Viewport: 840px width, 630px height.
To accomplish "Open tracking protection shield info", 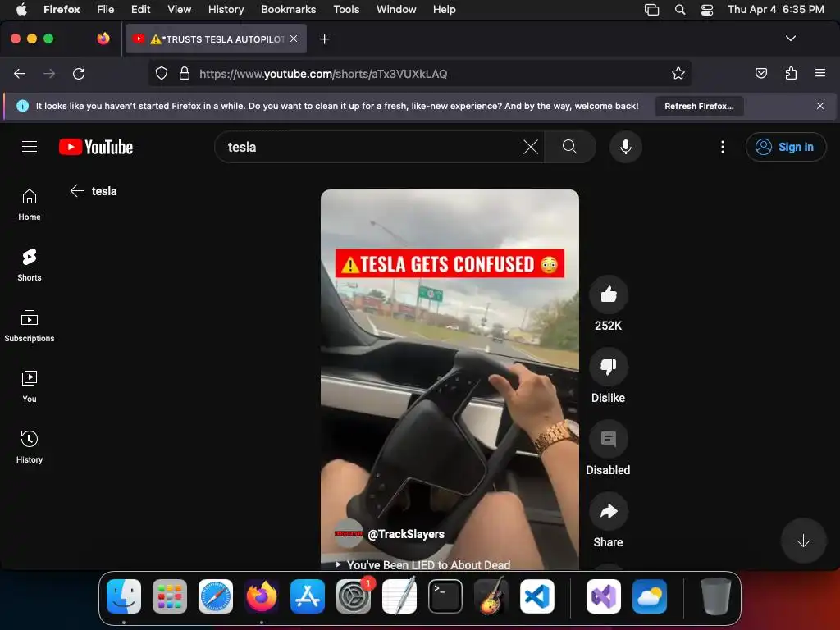I will [x=162, y=73].
